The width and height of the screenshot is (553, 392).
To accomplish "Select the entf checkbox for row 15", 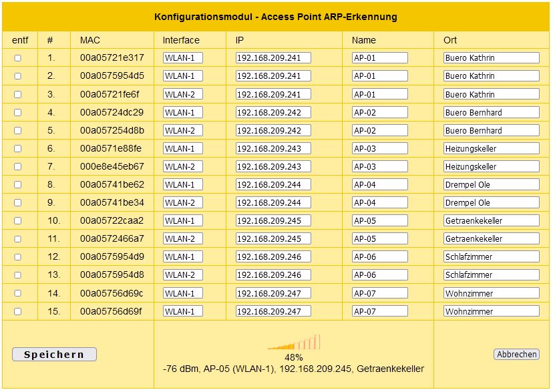I will [17, 312].
